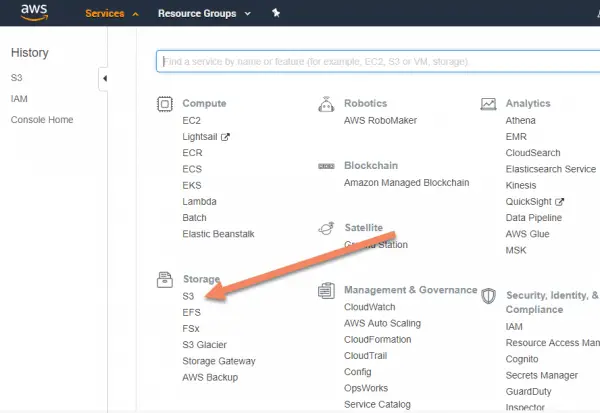This screenshot has height=413, width=600.
Task: Click the Management & Governance clipboard icon
Action: click(x=326, y=291)
